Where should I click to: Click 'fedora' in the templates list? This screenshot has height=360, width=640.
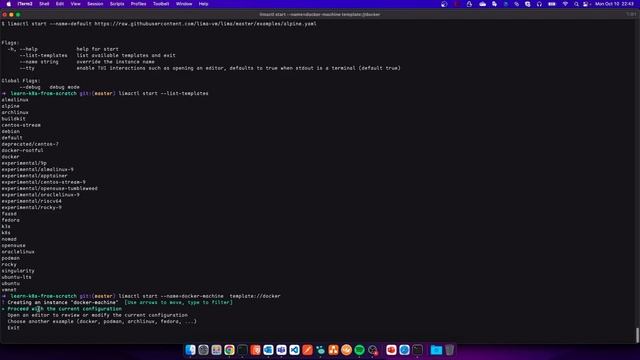(x=11, y=220)
